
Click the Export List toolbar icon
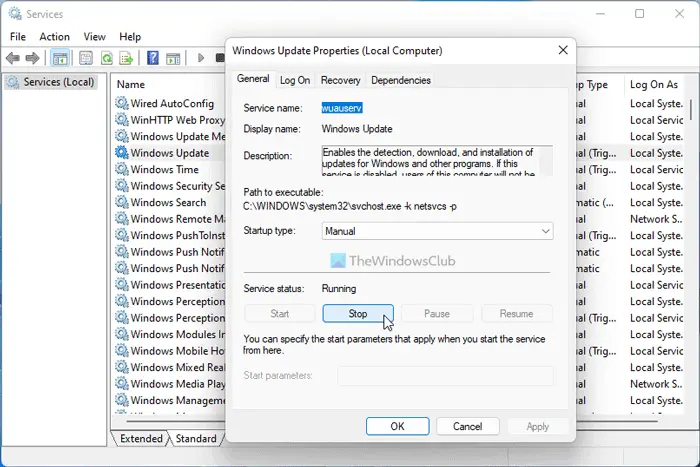tap(127, 58)
